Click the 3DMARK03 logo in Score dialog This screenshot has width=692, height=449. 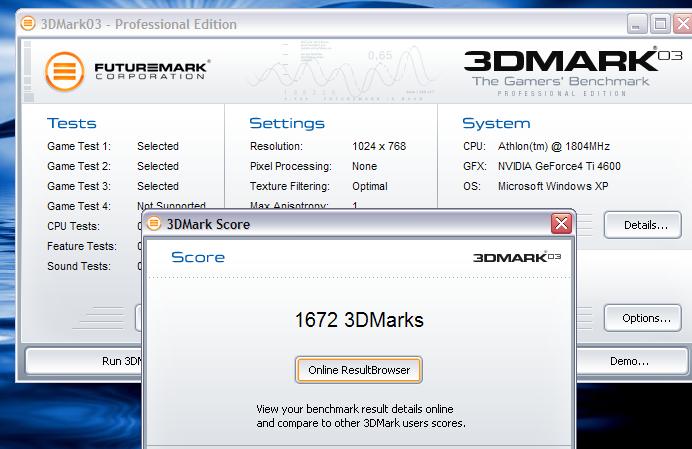click(x=517, y=257)
